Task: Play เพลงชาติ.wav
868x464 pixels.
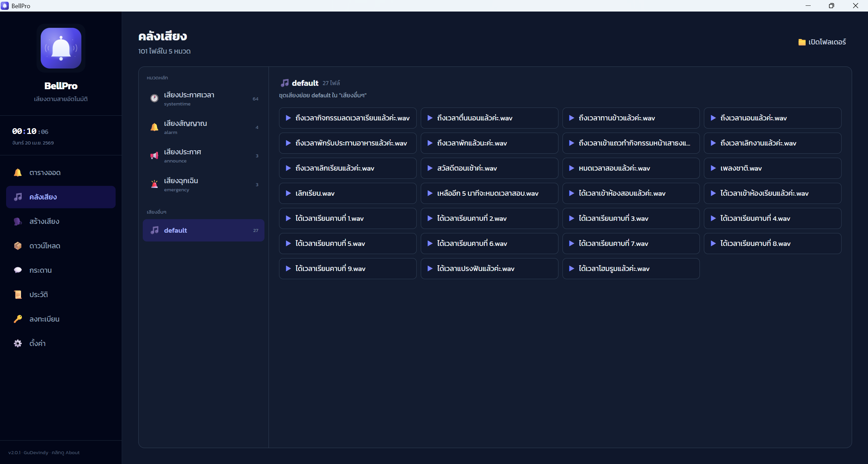Action: pos(772,168)
